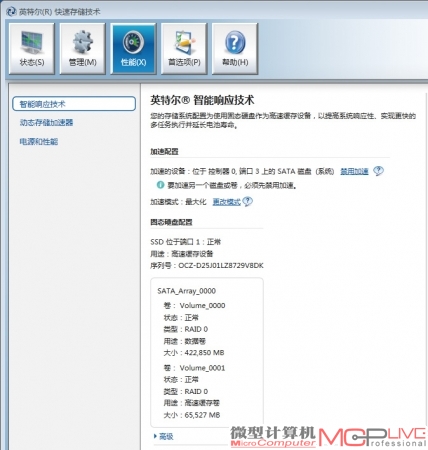428x450 pixels.
Task: Click the SSD 位于端口 1 status line
Action: [x=186, y=242]
